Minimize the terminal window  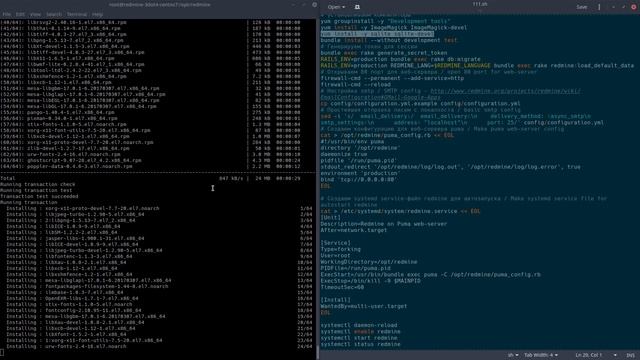(x=293, y=5)
